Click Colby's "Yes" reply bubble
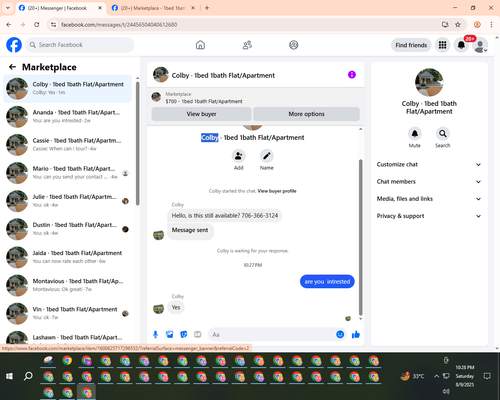The width and height of the screenshot is (500, 400). 176,307
